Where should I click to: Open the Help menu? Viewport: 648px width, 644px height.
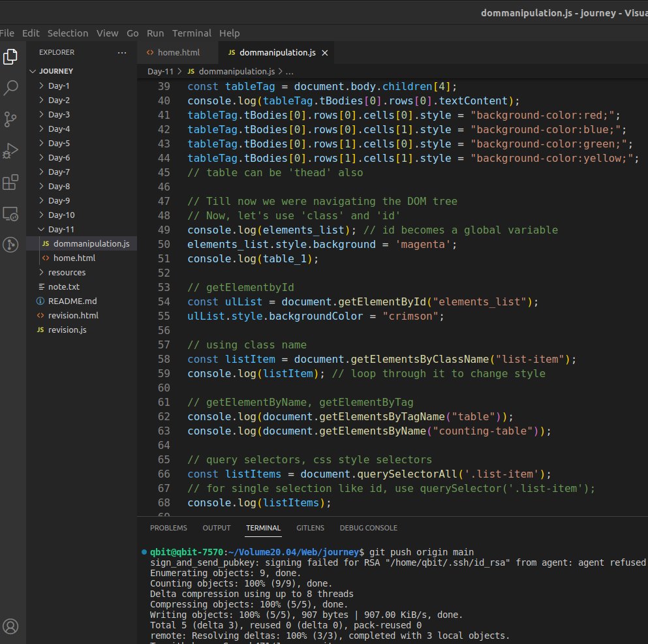[x=229, y=33]
